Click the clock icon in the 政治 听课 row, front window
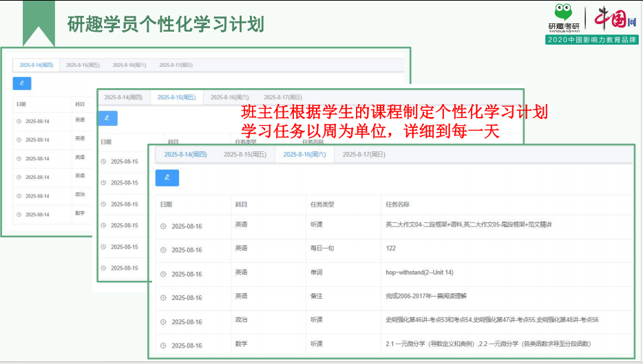This screenshot has height=364, width=643. click(x=163, y=322)
